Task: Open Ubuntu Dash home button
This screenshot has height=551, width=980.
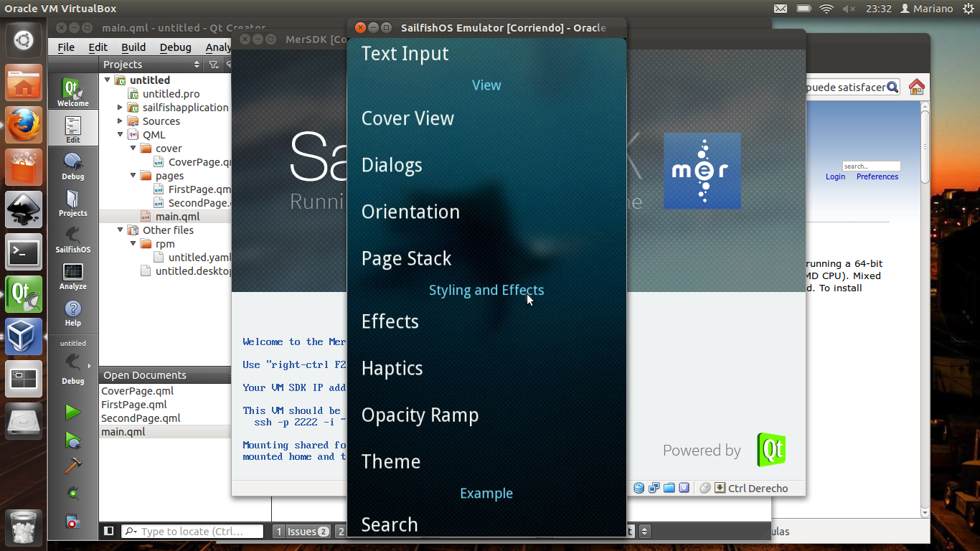Action: (x=24, y=40)
